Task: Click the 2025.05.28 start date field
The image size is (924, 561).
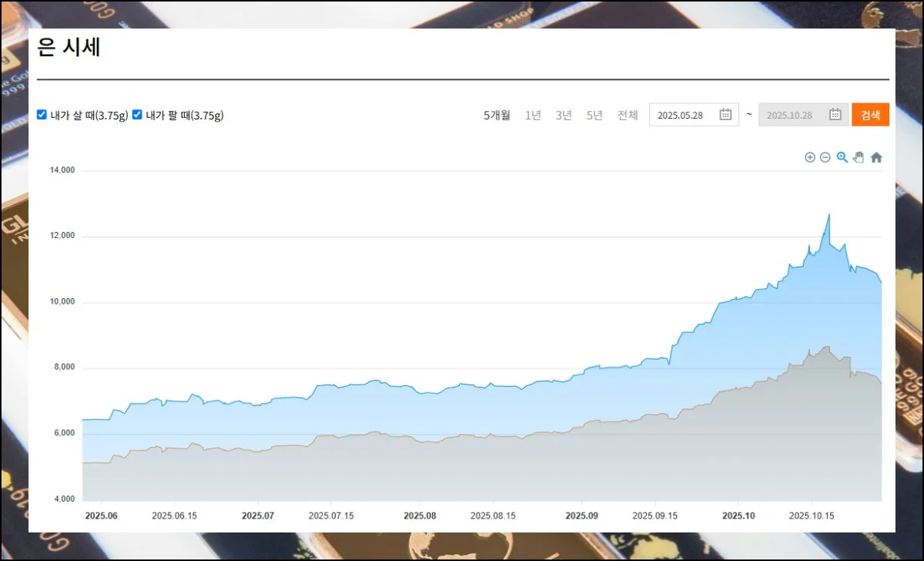Action: (684, 115)
